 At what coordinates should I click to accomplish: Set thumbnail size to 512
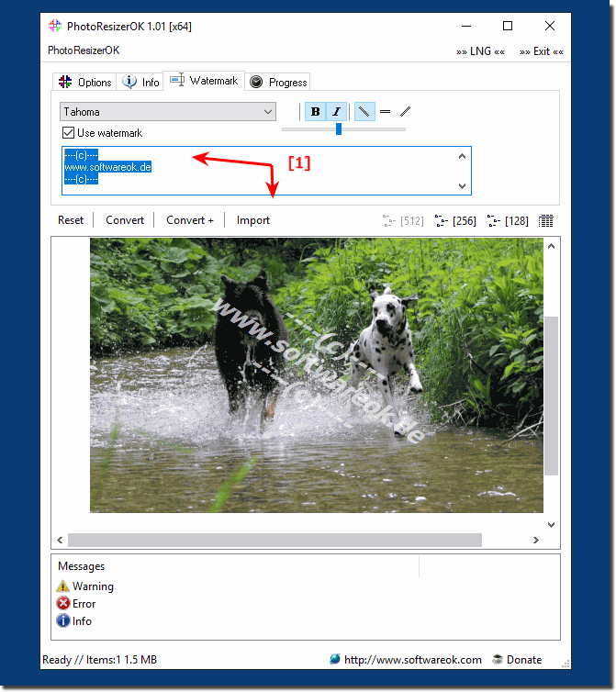403,220
